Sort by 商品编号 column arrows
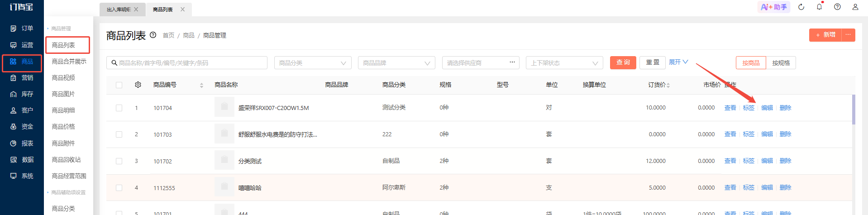Screen dimensions: 868x215 click(201, 85)
